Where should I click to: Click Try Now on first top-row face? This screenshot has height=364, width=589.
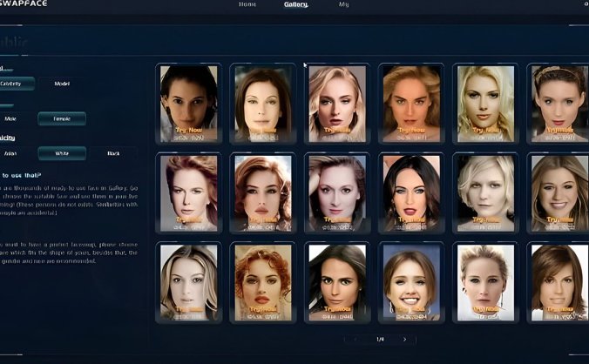(x=188, y=130)
